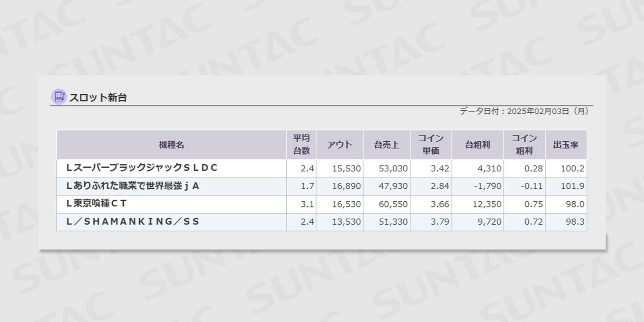Open LスーパーブラックジャックSLDC row
The height and width of the screenshot is (322, 644).
142,168
